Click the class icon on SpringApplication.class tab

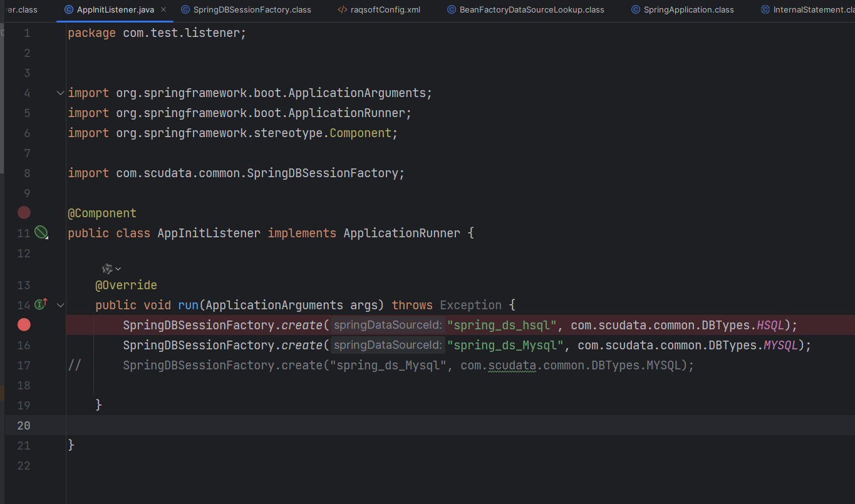click(636, 10)
